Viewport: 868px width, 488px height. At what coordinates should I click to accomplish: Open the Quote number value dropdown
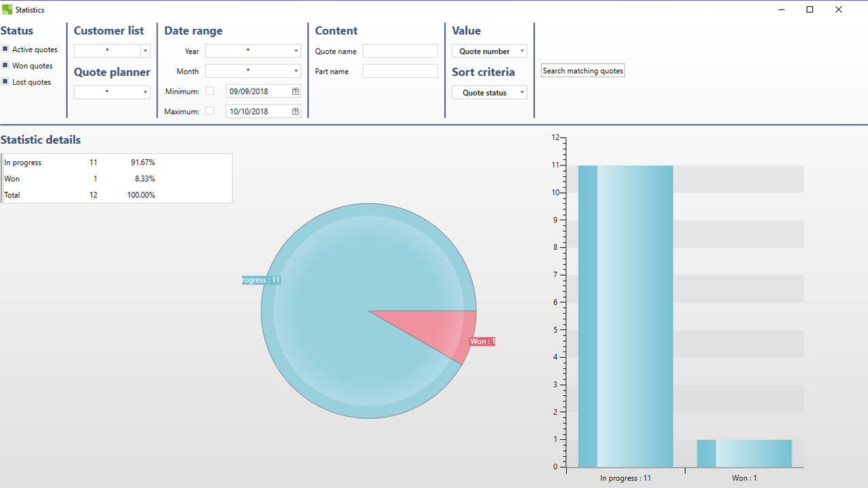pyautogui.click(x=521, y=51)
